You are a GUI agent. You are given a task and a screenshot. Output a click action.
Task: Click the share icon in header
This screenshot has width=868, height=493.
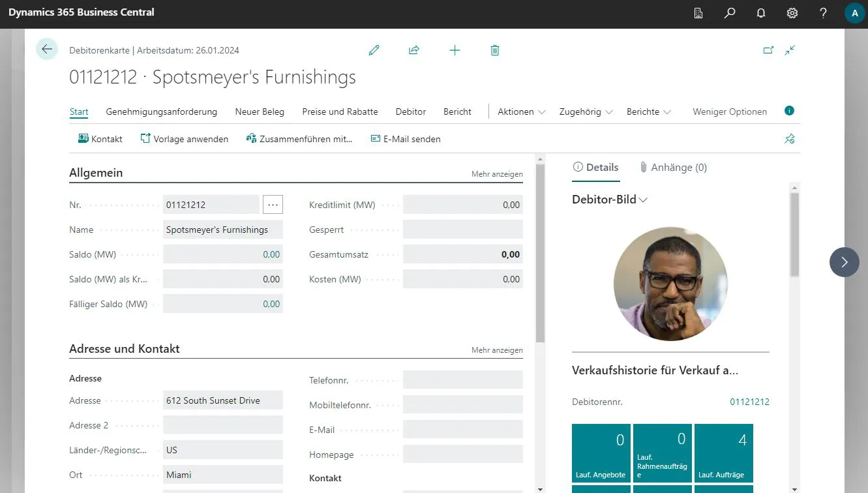click(414, 50)
